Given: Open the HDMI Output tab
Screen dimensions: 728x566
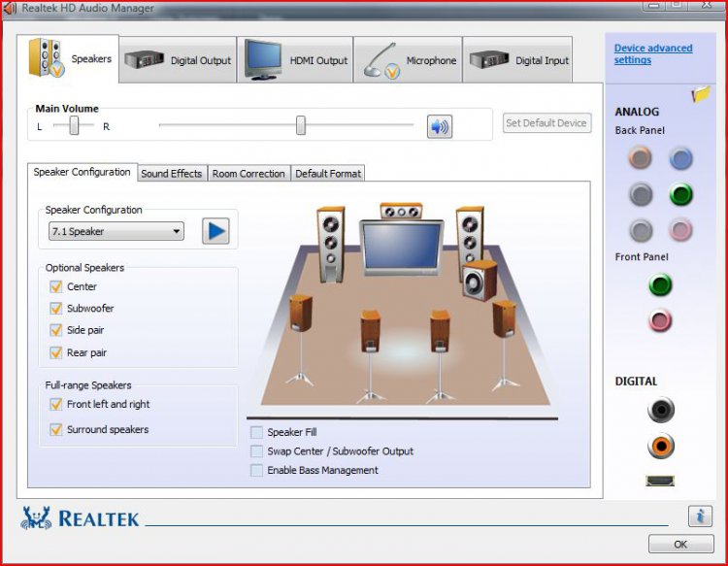Looking at the screenshot, I should (295, 60).
